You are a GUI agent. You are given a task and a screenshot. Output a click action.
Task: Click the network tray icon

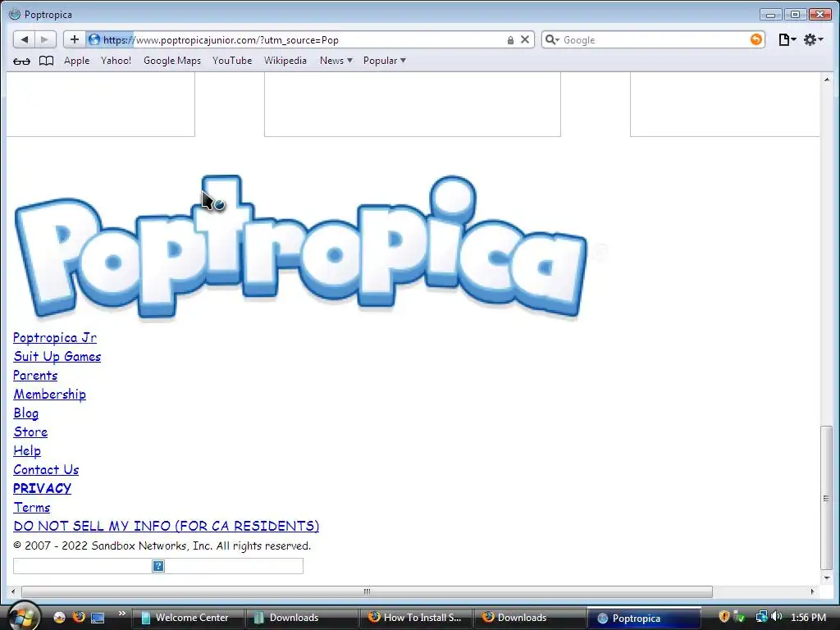[761, 617]
